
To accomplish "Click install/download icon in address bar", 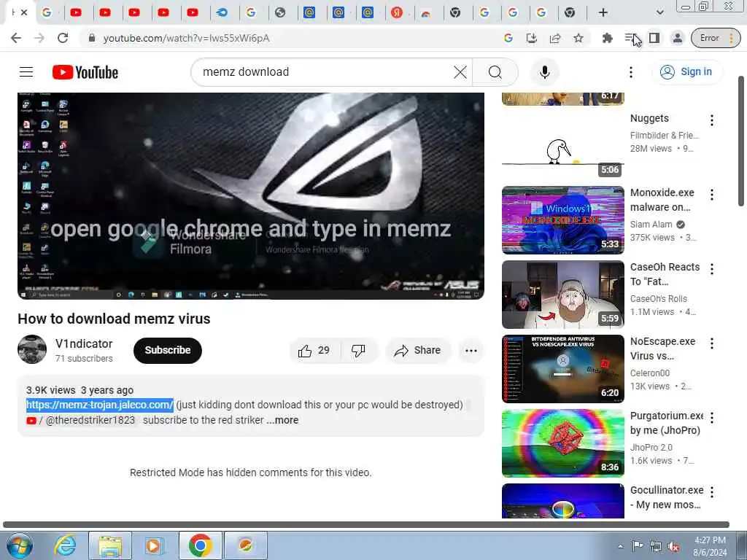I will [x=532, y=38].
